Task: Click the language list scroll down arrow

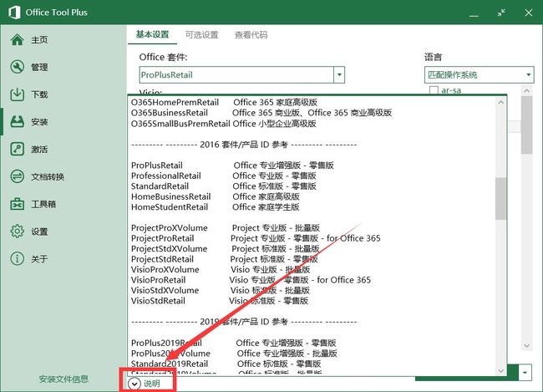Action: click(x=527, y=345)
